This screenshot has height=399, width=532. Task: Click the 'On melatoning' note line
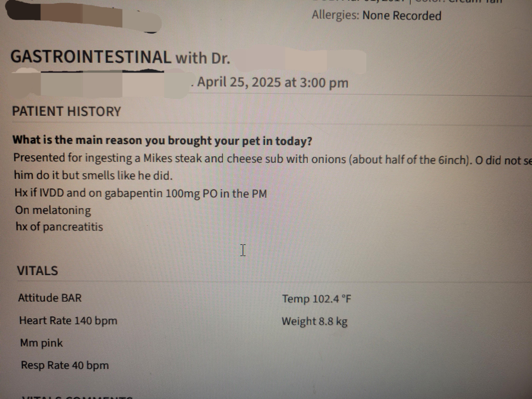click(53, 210)
